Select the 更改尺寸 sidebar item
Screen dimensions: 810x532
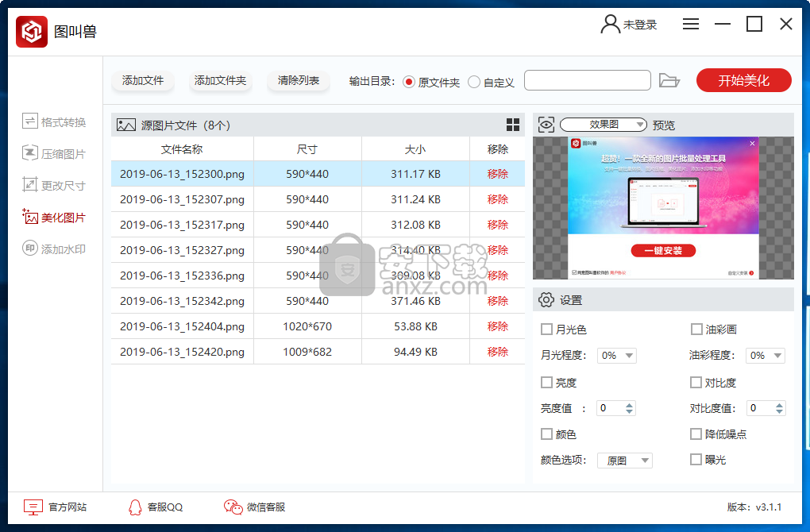pyautogui.click(x=54, y=186)
